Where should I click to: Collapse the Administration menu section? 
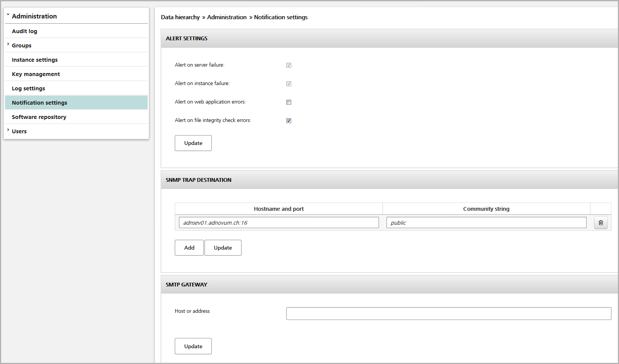tap(8, 15)
